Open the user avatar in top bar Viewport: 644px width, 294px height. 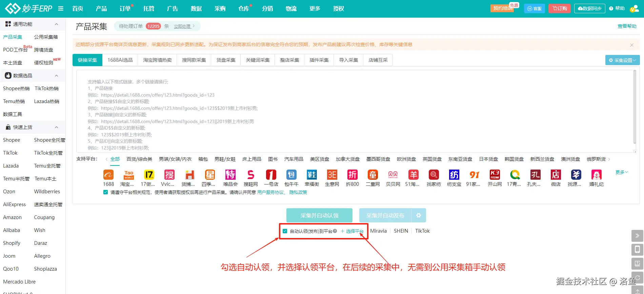pos(634,8)
